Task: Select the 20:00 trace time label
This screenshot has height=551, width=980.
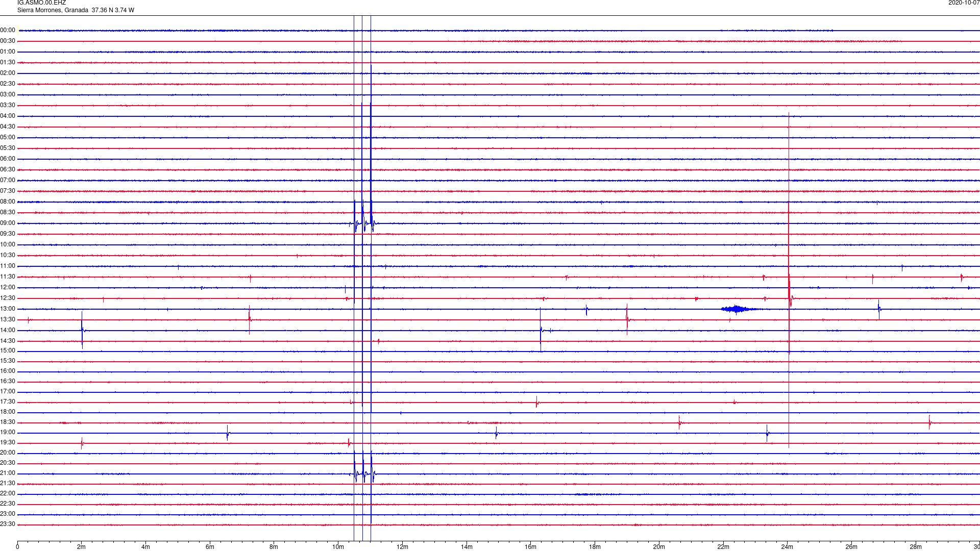Action: [8, 453]
